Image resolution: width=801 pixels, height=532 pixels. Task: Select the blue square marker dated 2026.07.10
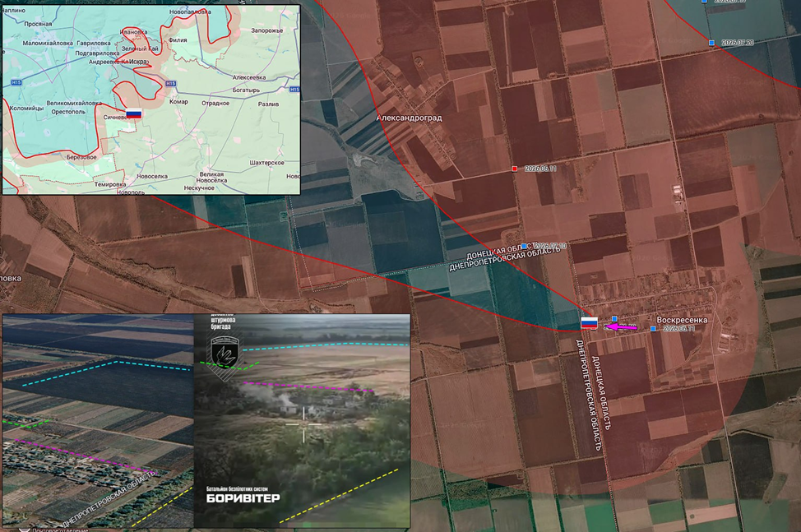click(x=524, y=246)
